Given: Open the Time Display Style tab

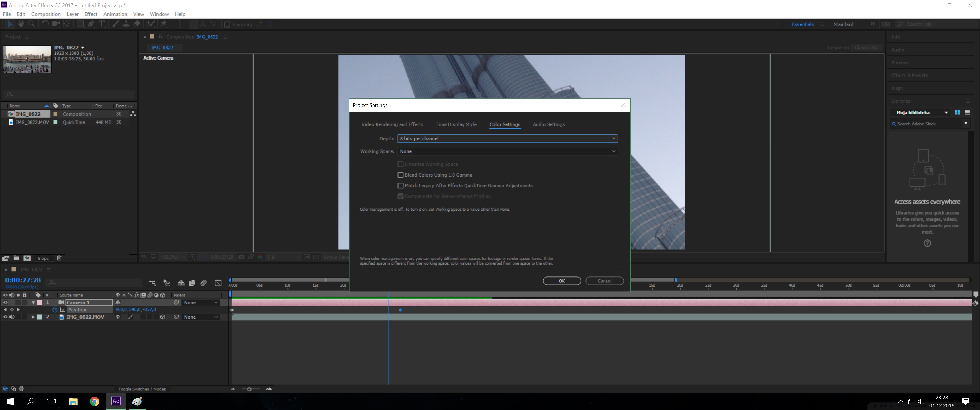Looking at the screenshot, I should coord(456,124).
